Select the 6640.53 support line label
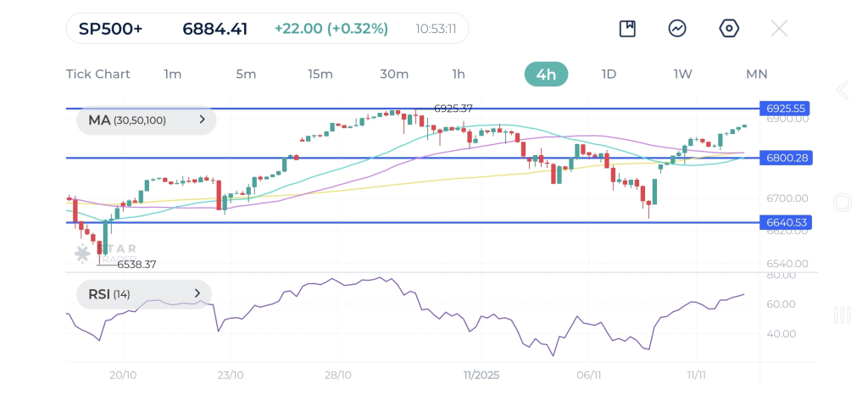 point(786,222)
